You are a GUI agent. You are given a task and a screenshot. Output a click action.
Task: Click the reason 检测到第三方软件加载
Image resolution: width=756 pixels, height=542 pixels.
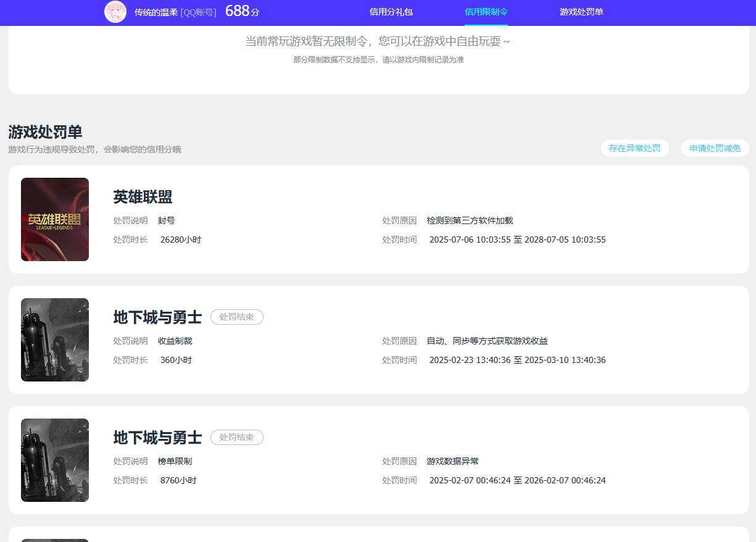[470, 220]
